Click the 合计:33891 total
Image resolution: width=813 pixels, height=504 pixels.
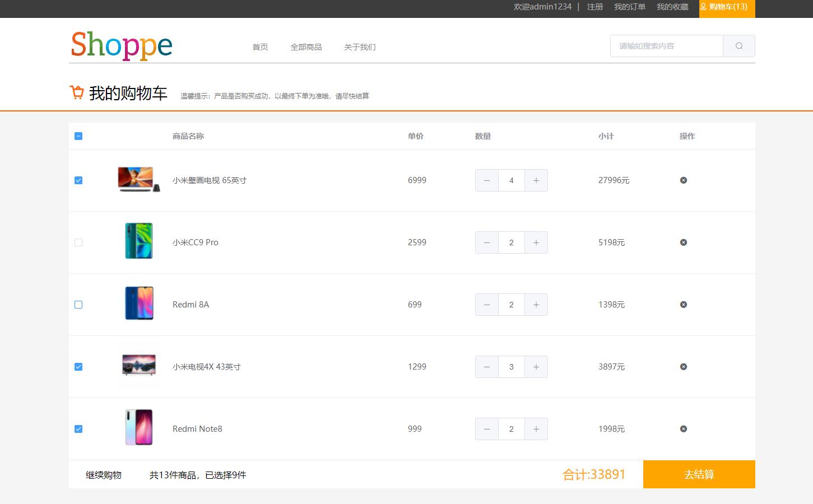[594, 475]
